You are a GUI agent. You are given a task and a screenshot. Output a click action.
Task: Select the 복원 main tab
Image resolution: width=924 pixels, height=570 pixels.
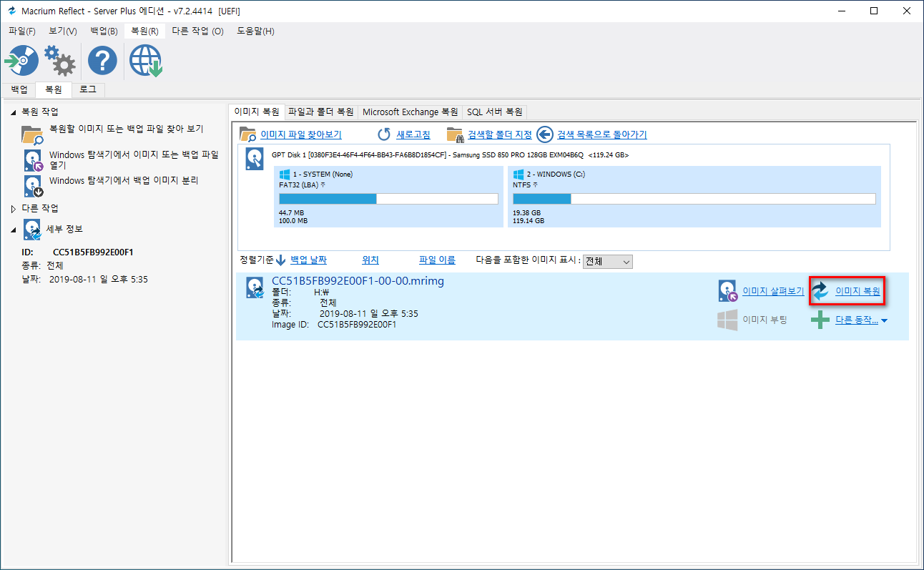point(54,89)
